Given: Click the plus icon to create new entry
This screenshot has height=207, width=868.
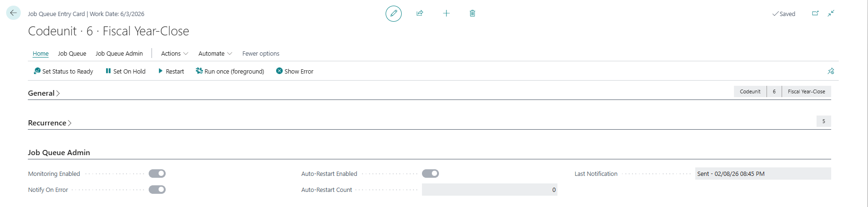Looking at the screenshot, I should (446, 14).
